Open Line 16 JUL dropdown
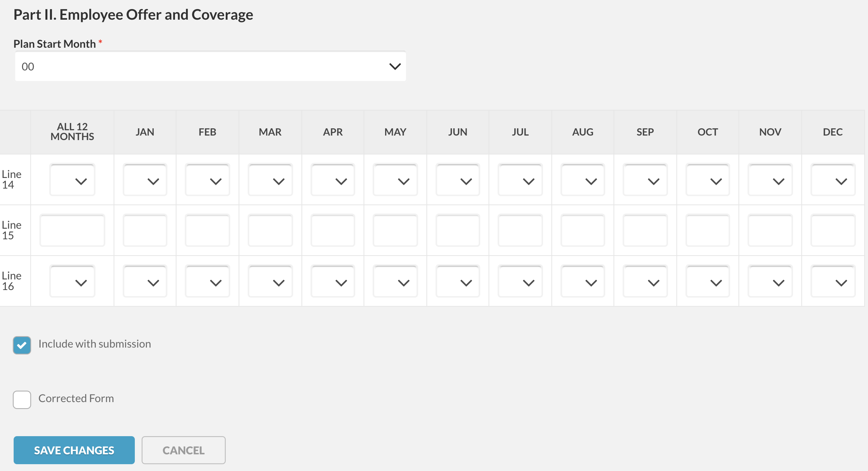 click(520, 281)
